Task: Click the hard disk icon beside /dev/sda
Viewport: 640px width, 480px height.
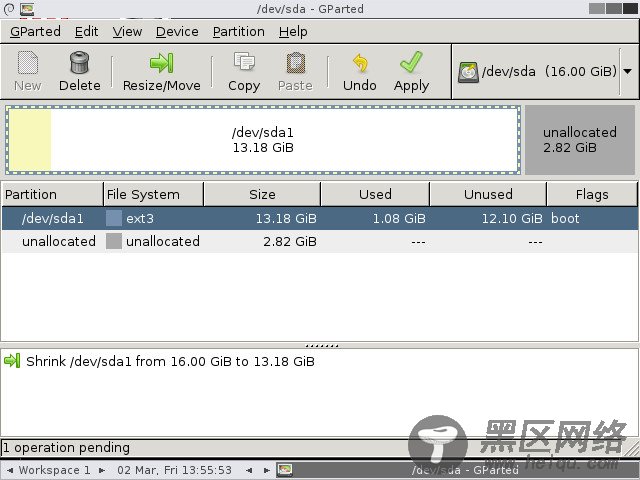Action: click(468, 72)
